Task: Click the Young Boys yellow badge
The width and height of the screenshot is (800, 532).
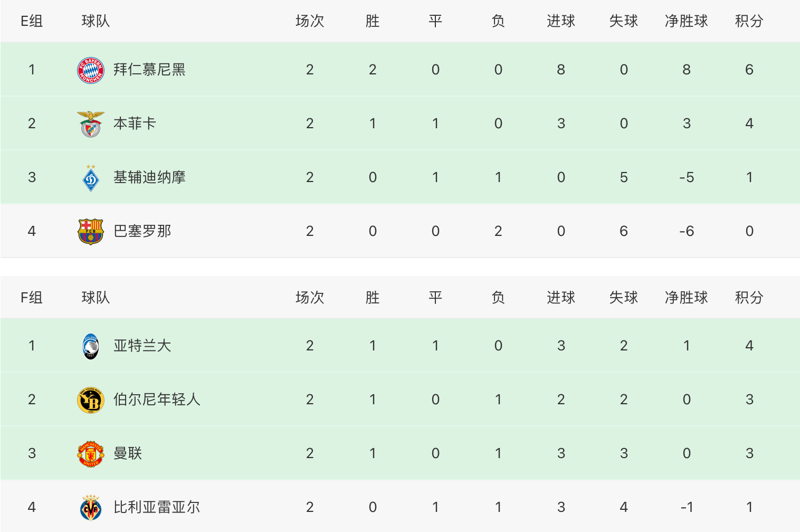Action: 91,400
